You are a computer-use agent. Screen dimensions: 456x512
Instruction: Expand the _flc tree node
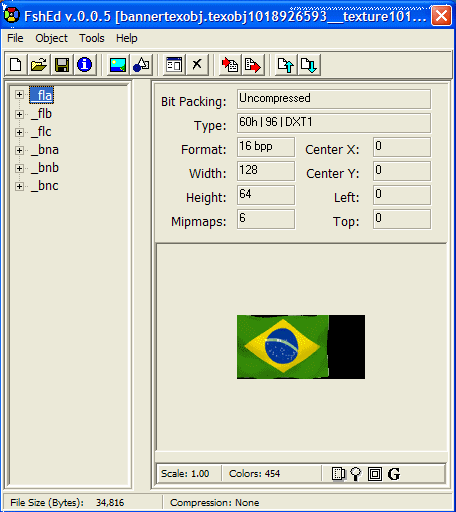click(x=19, y=132)
